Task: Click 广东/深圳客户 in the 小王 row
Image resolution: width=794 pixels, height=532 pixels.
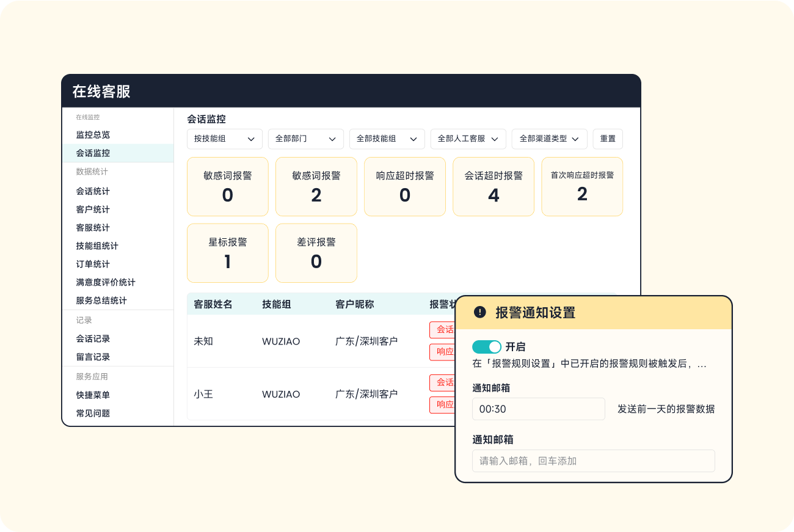Action: [x=366, y=395]
